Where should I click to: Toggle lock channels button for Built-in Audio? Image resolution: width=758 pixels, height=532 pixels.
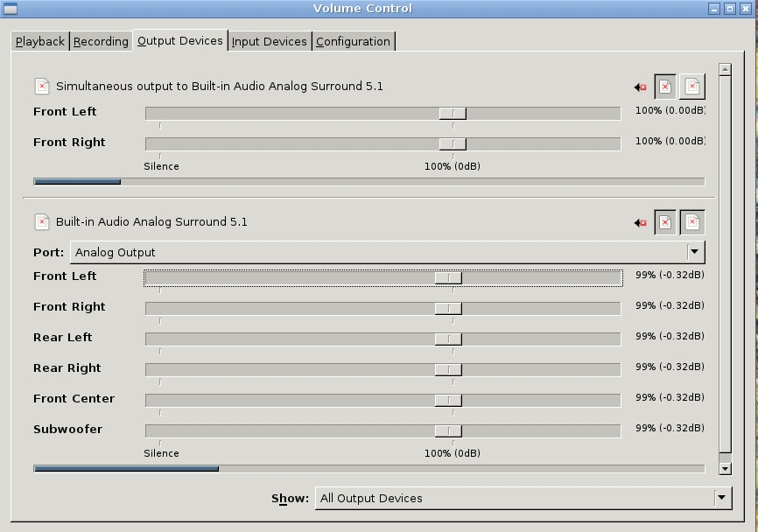(x=665, y=222)
